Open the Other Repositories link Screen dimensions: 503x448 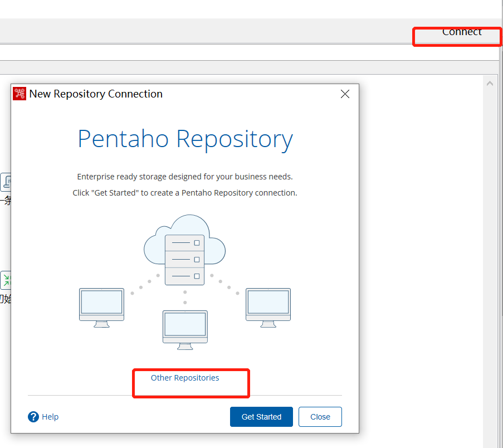[185, 378]
